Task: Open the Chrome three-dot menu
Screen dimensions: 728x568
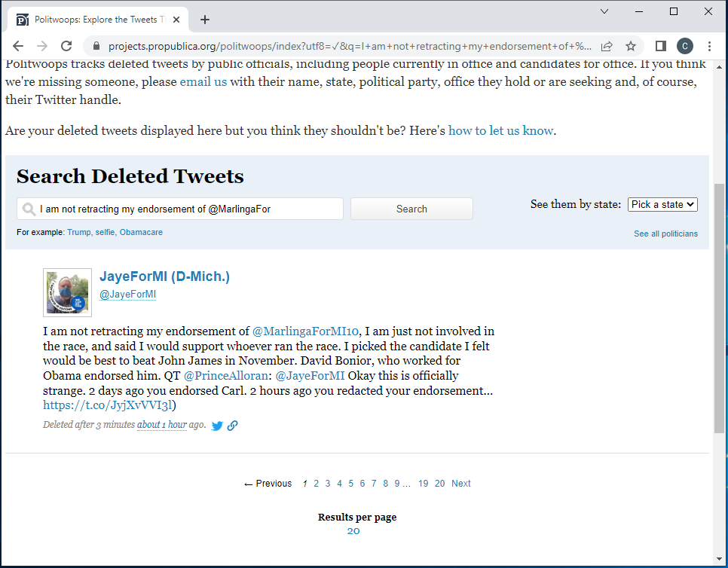Action: [x=709, y=46]
